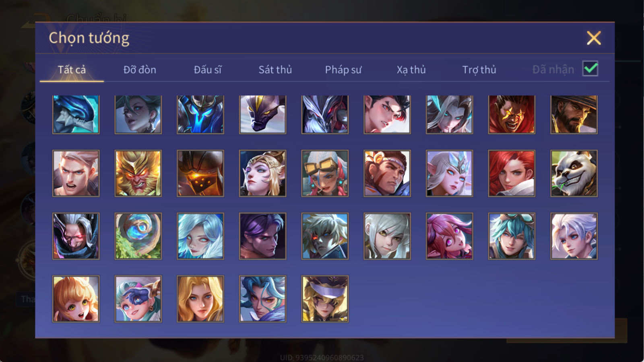Viewport: 644px width, 362px height.
Task: Close the Chọn tướng dialog
Action: 594,38
